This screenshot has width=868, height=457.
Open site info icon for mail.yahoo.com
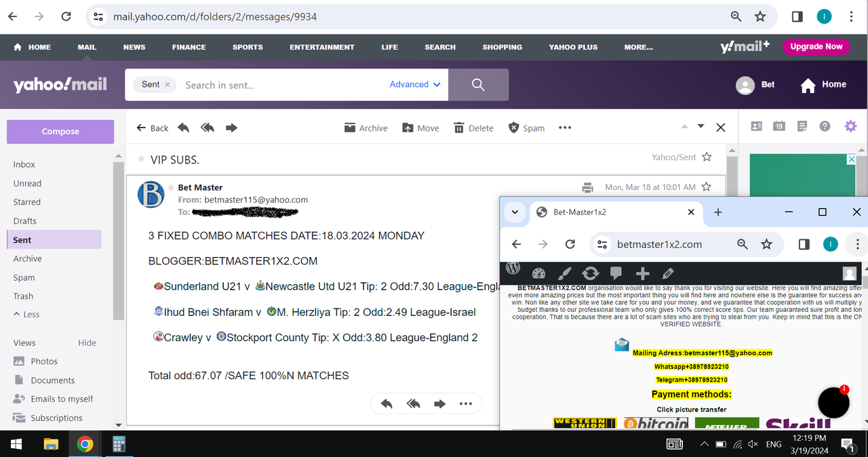98,16
